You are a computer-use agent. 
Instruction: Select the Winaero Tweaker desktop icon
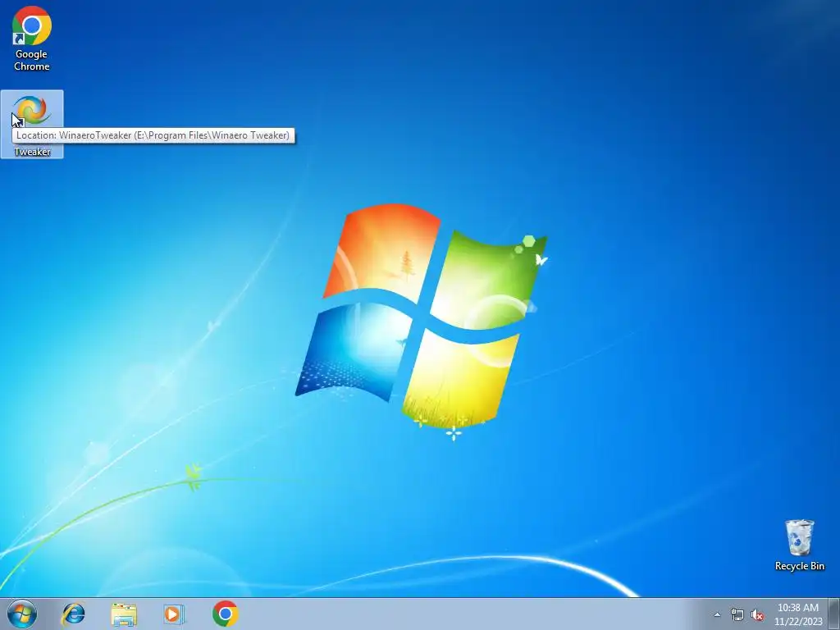[x=32, y=125]
